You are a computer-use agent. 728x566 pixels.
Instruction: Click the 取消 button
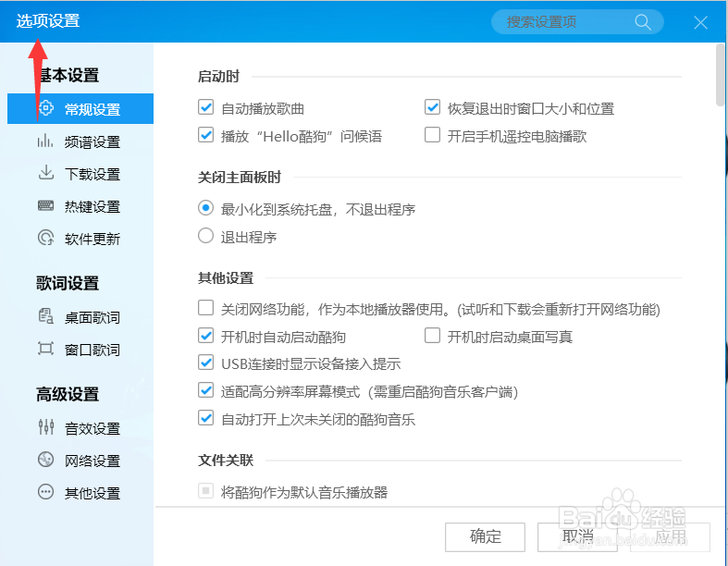(577, 537)
